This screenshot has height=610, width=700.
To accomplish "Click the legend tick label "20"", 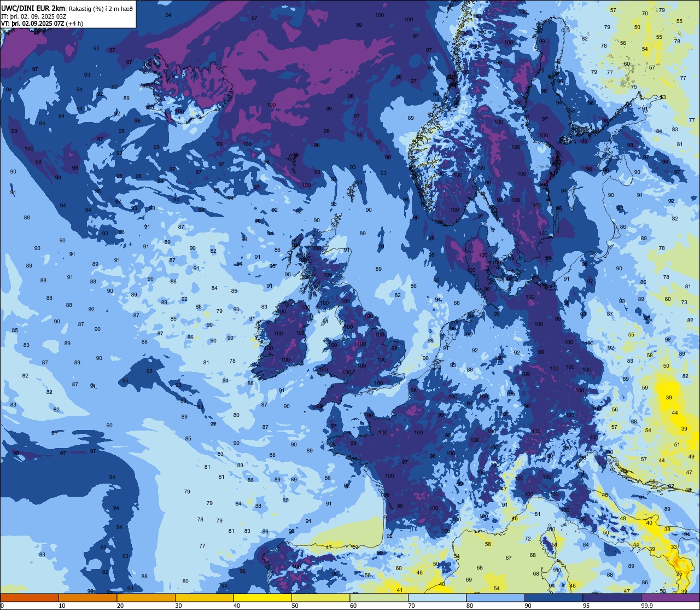I will (120, 605).
